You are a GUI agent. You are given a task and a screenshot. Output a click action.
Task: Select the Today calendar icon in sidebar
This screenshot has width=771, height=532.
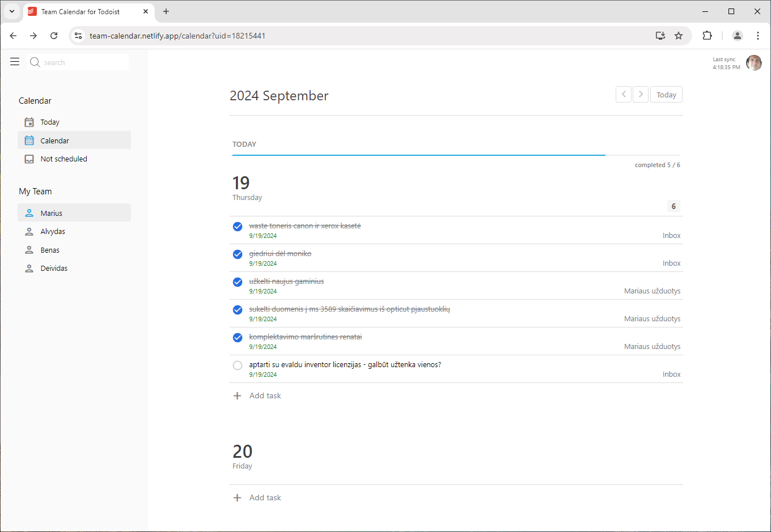point(28,122)
